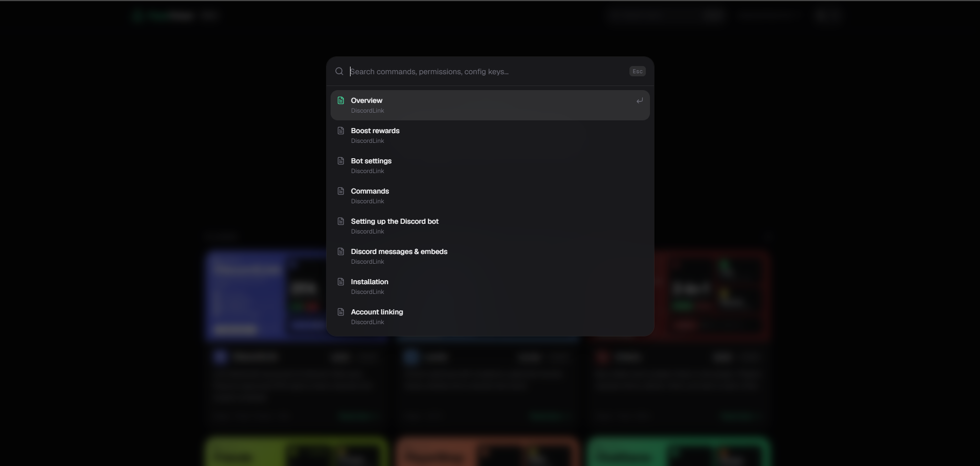Open the Installation result
The image size is (980, 466).
[490, 287]
